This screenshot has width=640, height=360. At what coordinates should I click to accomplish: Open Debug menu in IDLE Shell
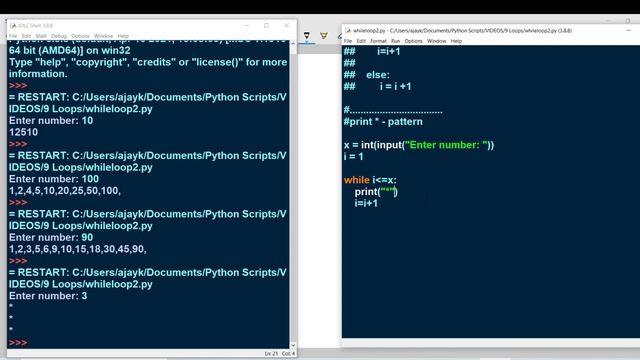[x=59, y=36]
